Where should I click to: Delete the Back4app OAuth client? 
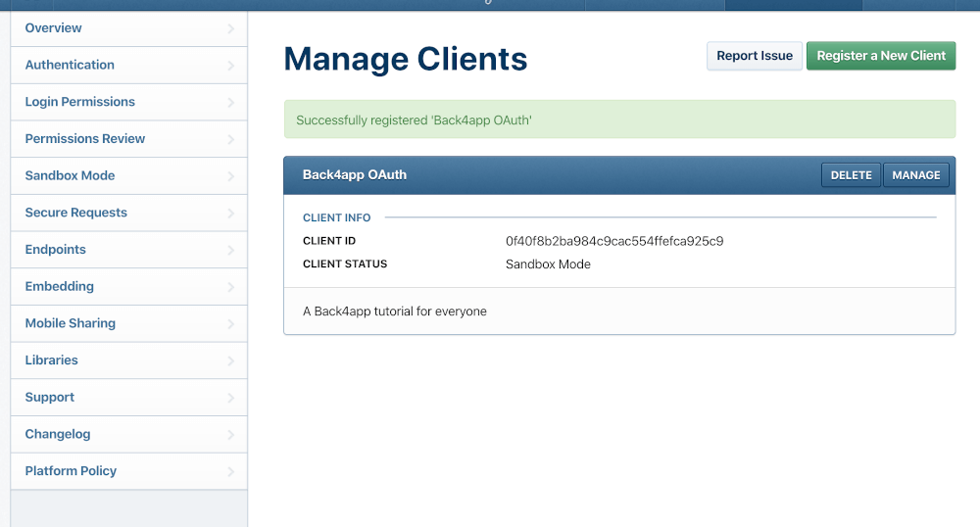pyautogui.click(x=851, y=175)
